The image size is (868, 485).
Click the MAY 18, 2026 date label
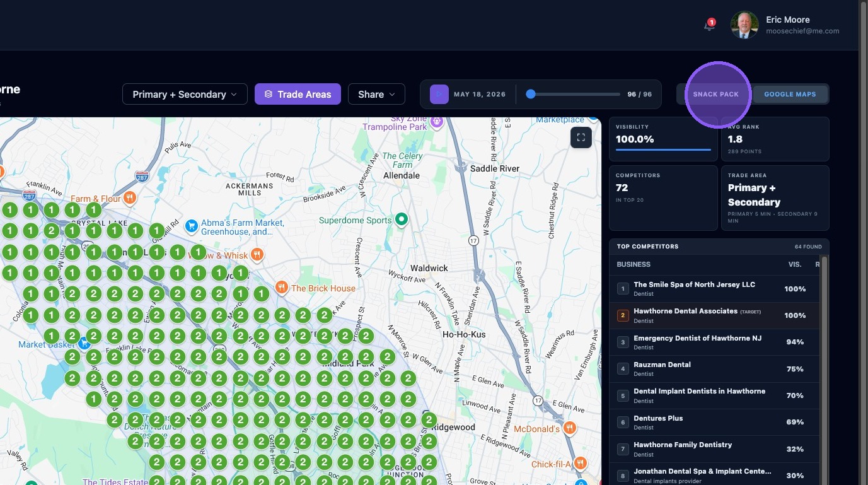click(480, 94)
